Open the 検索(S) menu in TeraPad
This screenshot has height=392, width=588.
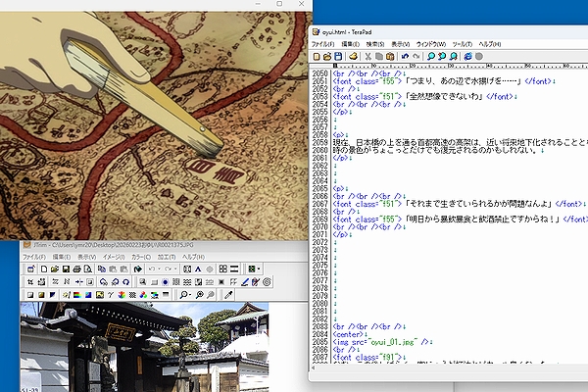[374, 44]
